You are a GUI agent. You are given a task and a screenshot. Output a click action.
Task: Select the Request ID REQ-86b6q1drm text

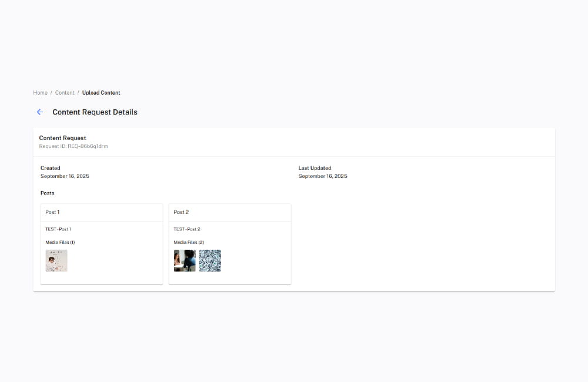pos(73,146)
